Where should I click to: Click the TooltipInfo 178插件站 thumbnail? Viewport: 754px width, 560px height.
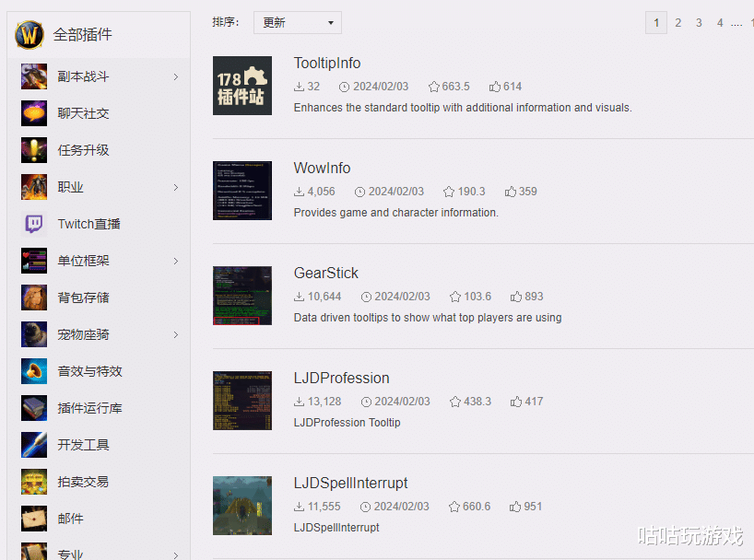242,86
